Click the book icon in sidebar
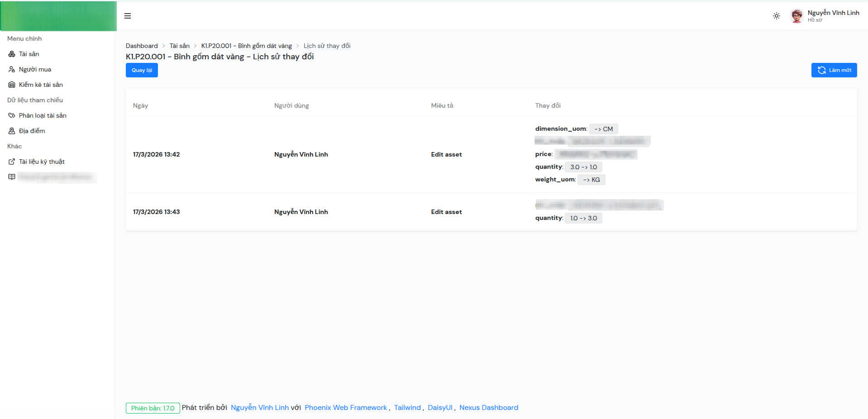The image size is (868, 419). pyautogui.click(x=12, y=177)
